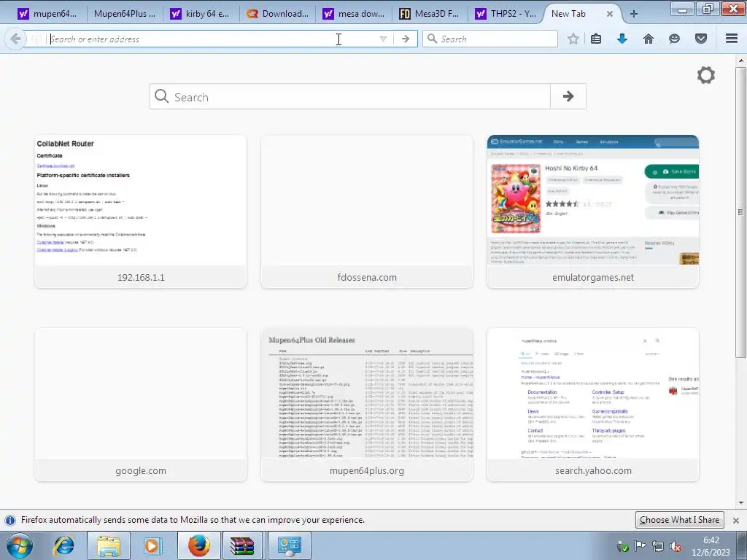Dismiss the Mozilla data notification bar
The image size is (747, 560).
[736, 521]
